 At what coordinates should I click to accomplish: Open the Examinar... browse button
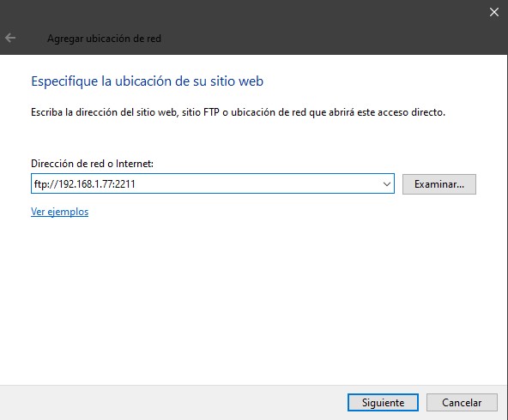click(x=439, y=184)
